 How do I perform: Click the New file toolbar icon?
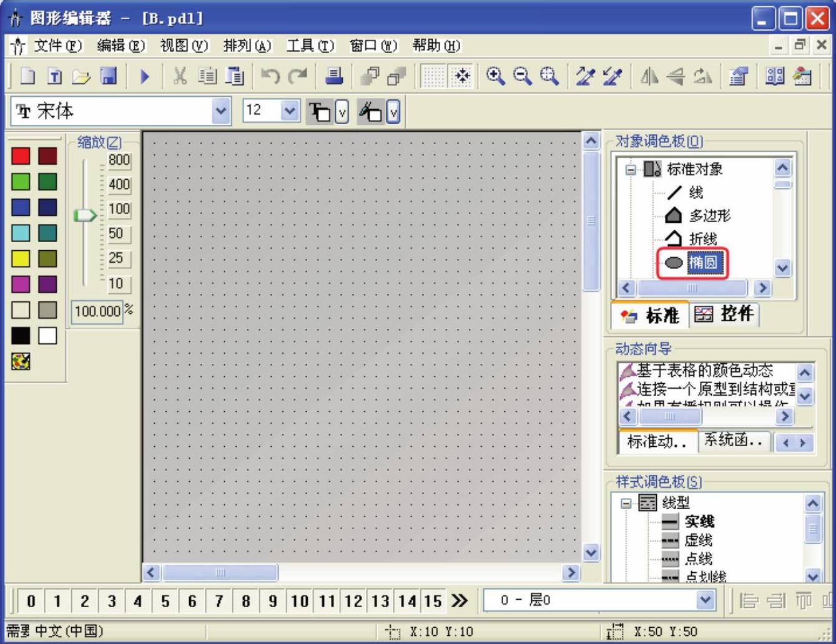pyautogui.click(x=28, y=76)
